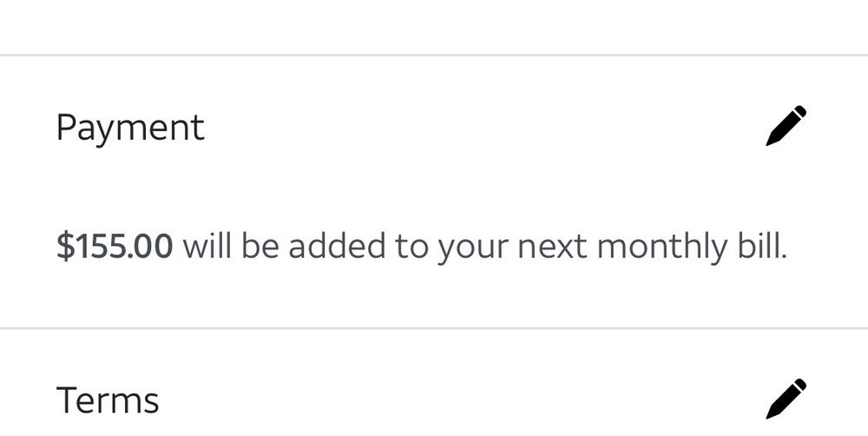Image resolution: width=868 pixels, height=436 pixels.
Task: Click the pencil icon beside Terms
Action: click(786, 399)
